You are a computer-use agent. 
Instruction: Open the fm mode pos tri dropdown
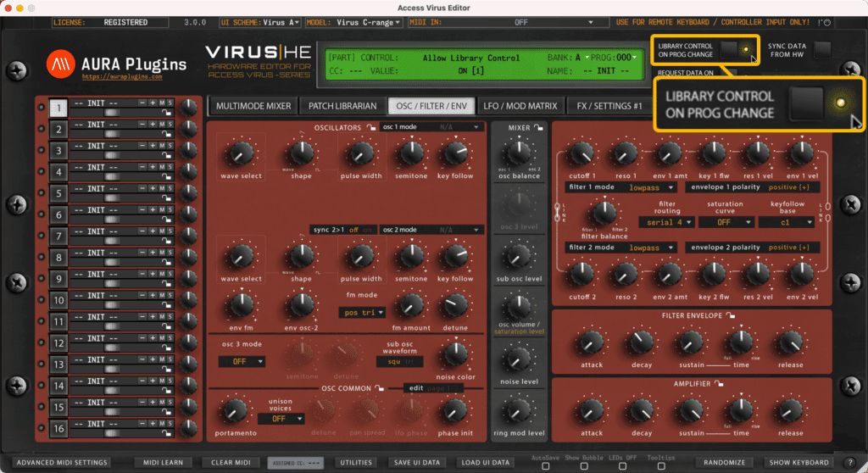click(x=362, y=313)
